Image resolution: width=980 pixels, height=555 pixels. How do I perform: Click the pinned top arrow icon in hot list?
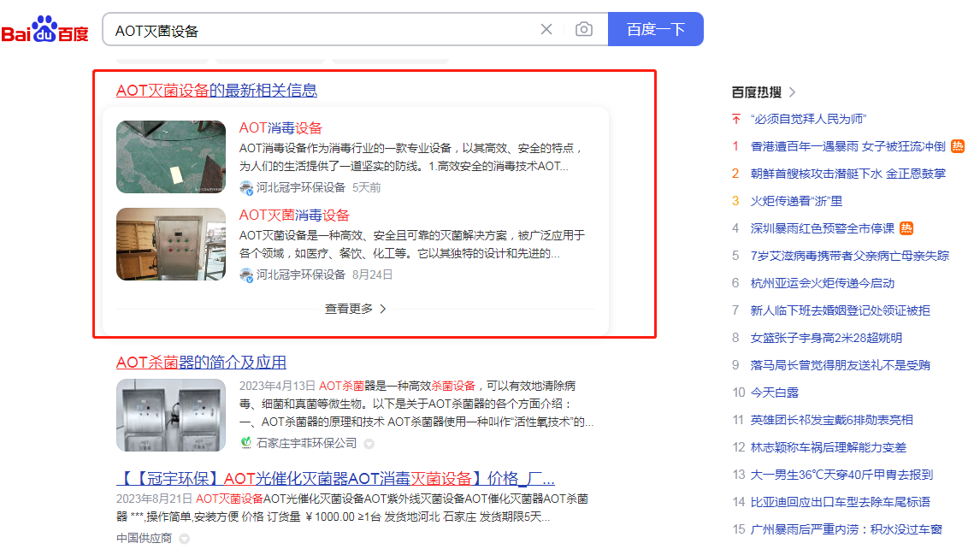736,119
